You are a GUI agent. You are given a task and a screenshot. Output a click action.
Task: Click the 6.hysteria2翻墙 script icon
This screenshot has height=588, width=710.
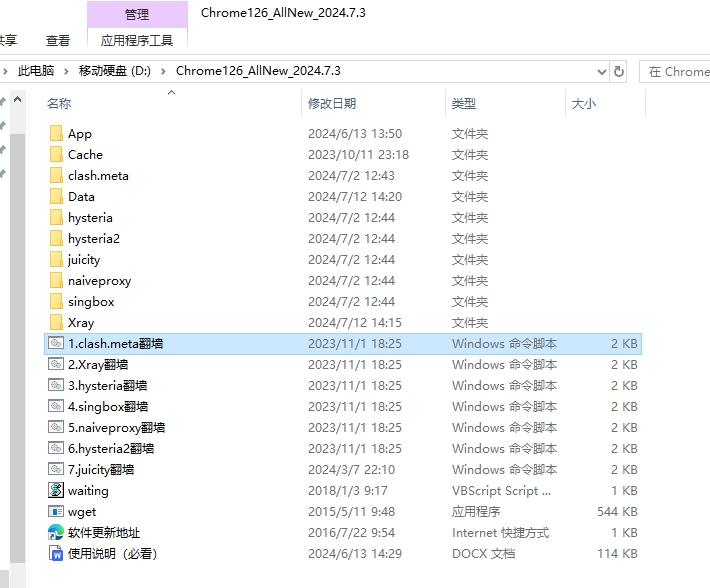pyautogui.click(x=56, y=448)
